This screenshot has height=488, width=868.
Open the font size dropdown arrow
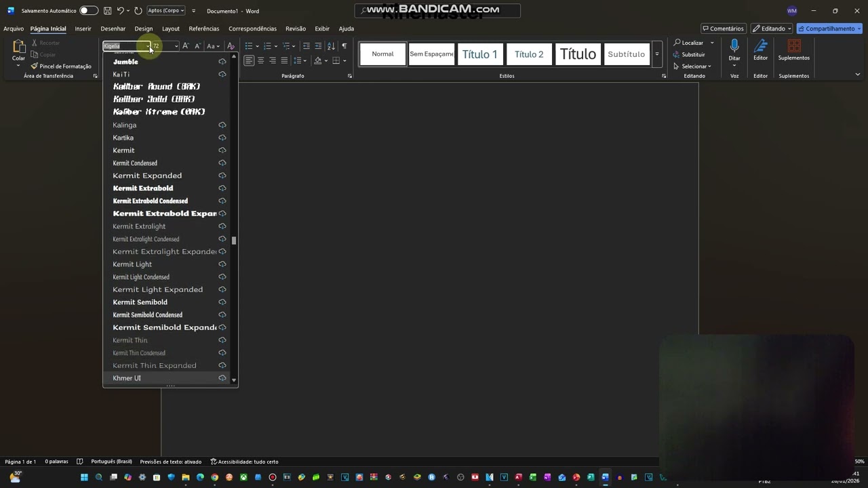pyautogui.click(x=176, y=46)
